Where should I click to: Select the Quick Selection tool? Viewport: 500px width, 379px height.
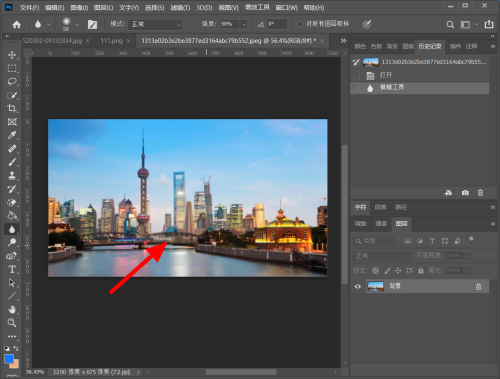click(x=12, y=95)
